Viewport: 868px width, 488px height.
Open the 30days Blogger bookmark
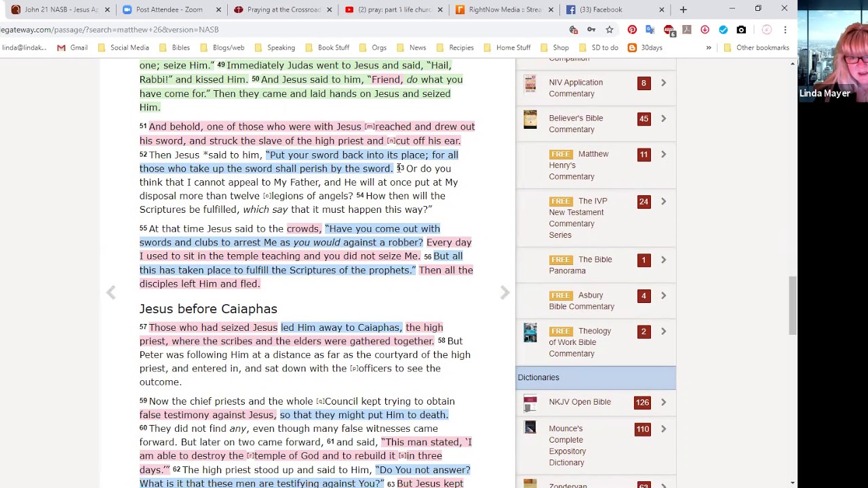coord(645,47)
